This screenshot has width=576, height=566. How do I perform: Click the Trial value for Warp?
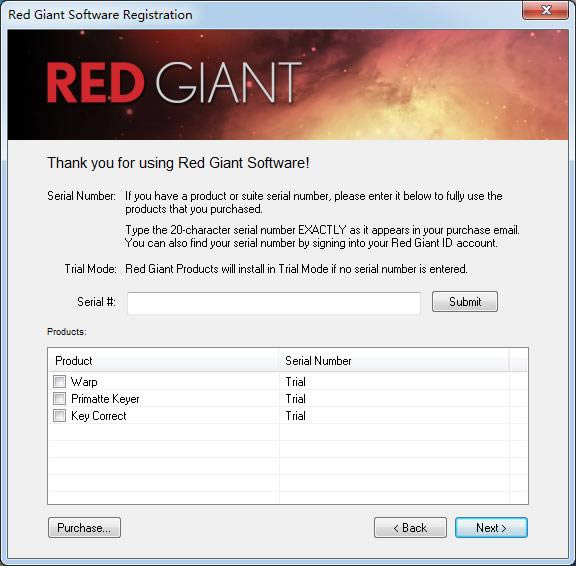coord(295,382)
